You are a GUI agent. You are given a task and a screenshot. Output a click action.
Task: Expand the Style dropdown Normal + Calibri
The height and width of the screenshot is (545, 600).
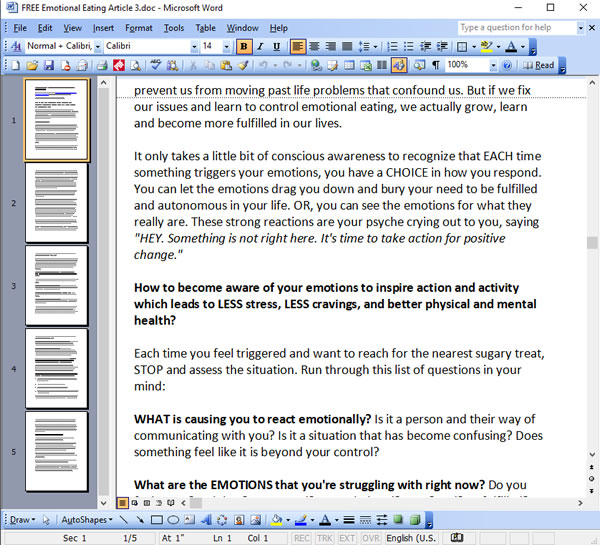(98, 47)
